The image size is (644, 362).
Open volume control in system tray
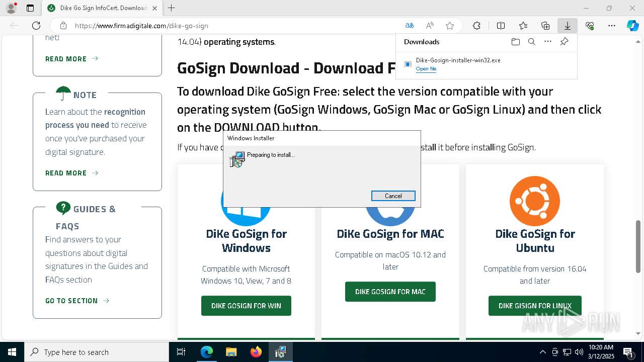pos(579,352)
